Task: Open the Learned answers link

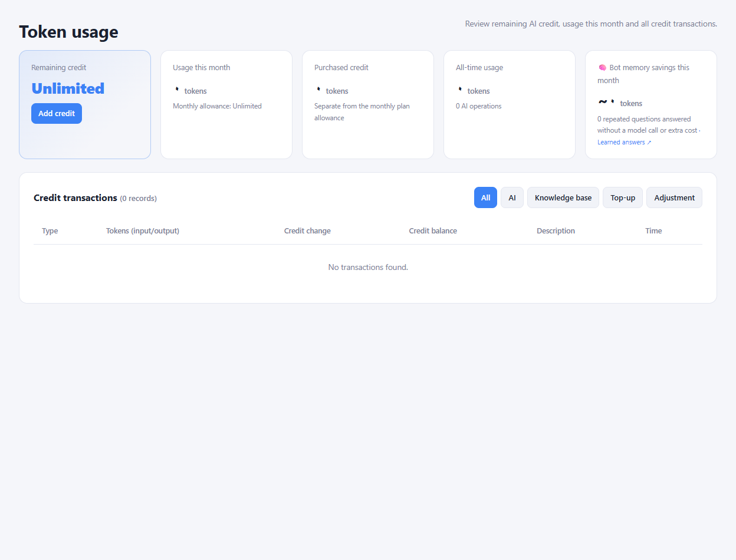Action: tap(624, 142)
